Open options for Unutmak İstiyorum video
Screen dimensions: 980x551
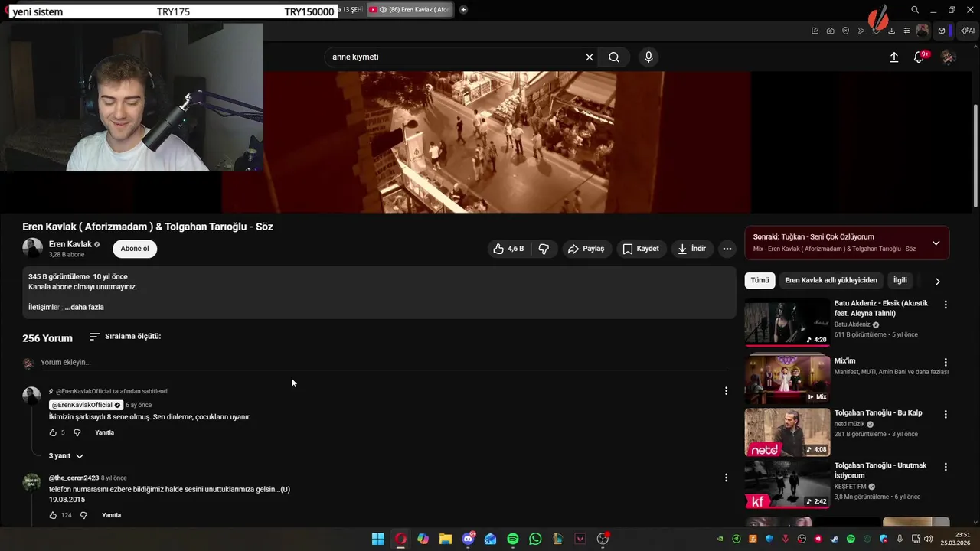[x=946, y=467]
